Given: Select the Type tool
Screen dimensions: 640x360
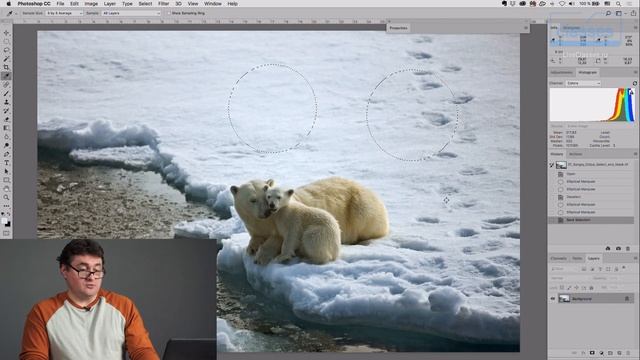Looking at the screenshot, I should [x=6, y=163].
